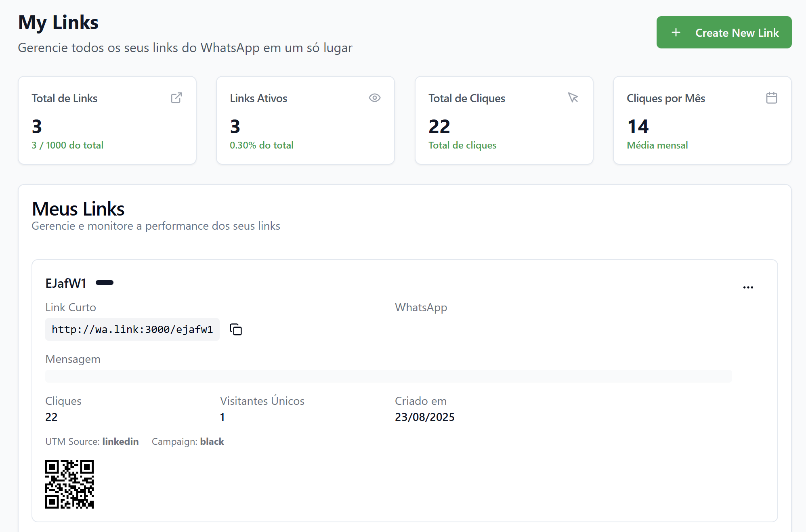
Task: Click the Meus Links section heading
Action: click(78, 209)
